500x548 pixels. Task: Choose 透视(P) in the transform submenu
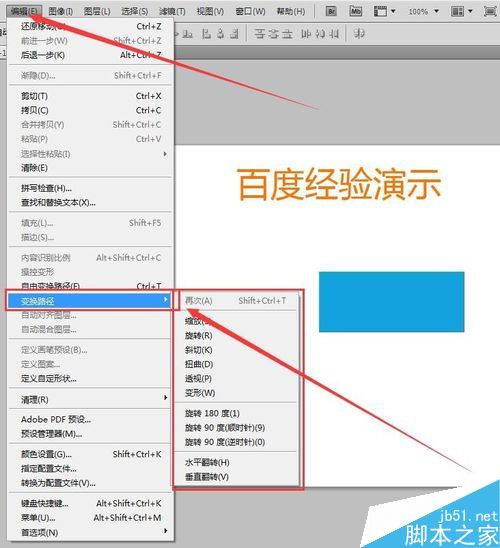click(x=236, y=378)
